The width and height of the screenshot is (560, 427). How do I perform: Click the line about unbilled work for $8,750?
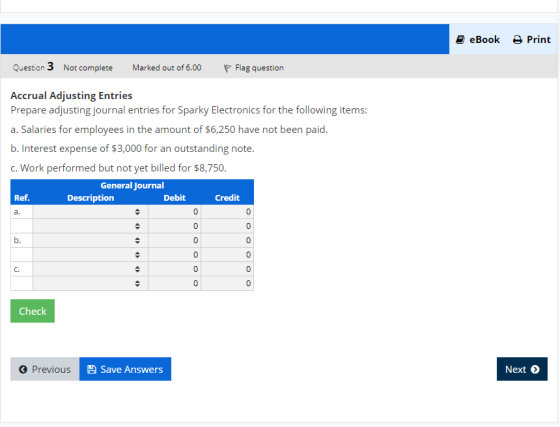(x=118, y=168)
